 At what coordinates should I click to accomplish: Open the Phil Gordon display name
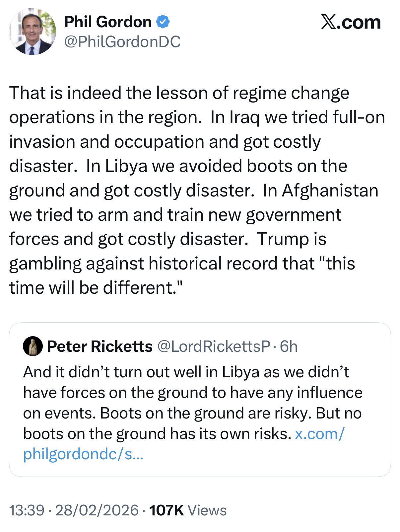pos(107,22)
